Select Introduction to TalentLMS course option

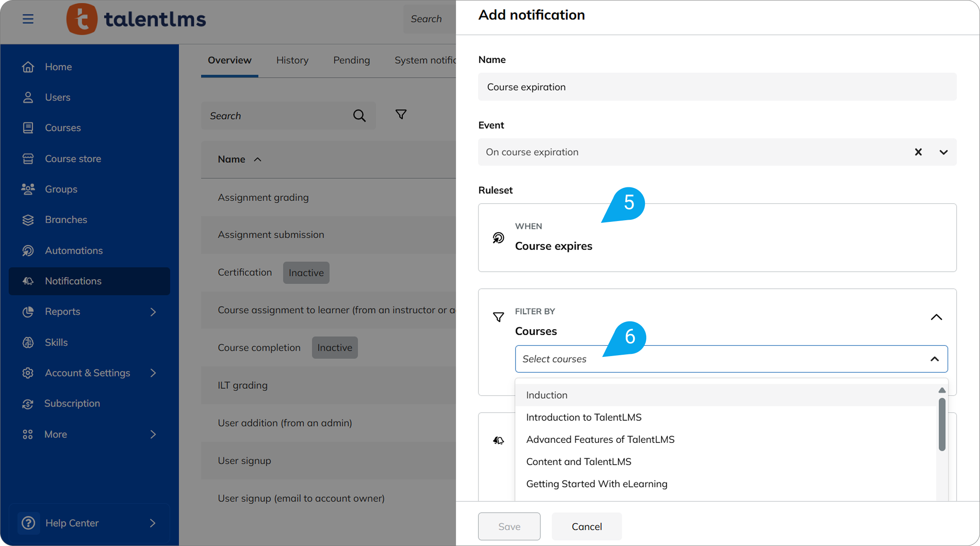(x=583, y=417)
